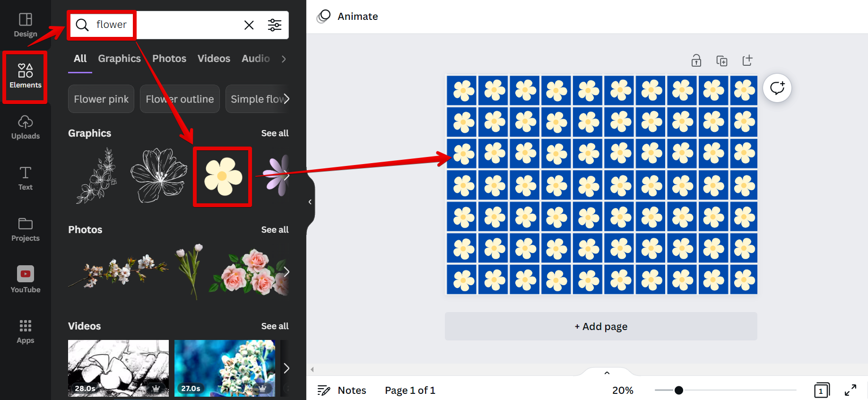Toggle grid view page thumbnails button
Image resolution: width=868 pixels, height=400 pixels.
tap(821, 390)
